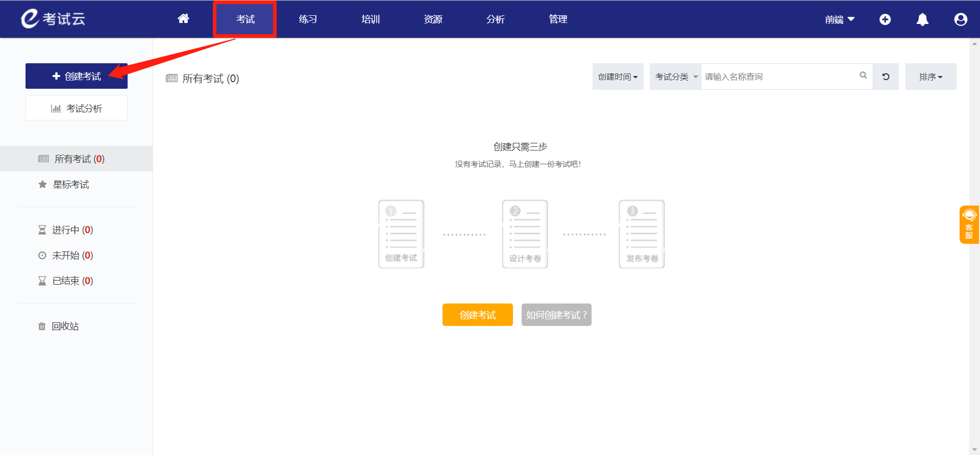Switch to the 考试 nav tab
980x455 pixels.
tap(245, 19)
